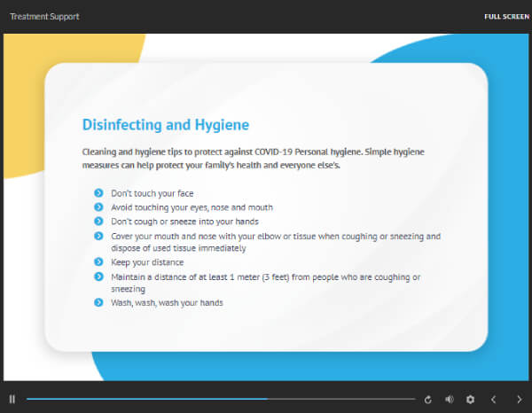532x413 pixels.
Task: Click the replay slide icon
Action: [428, 400]
